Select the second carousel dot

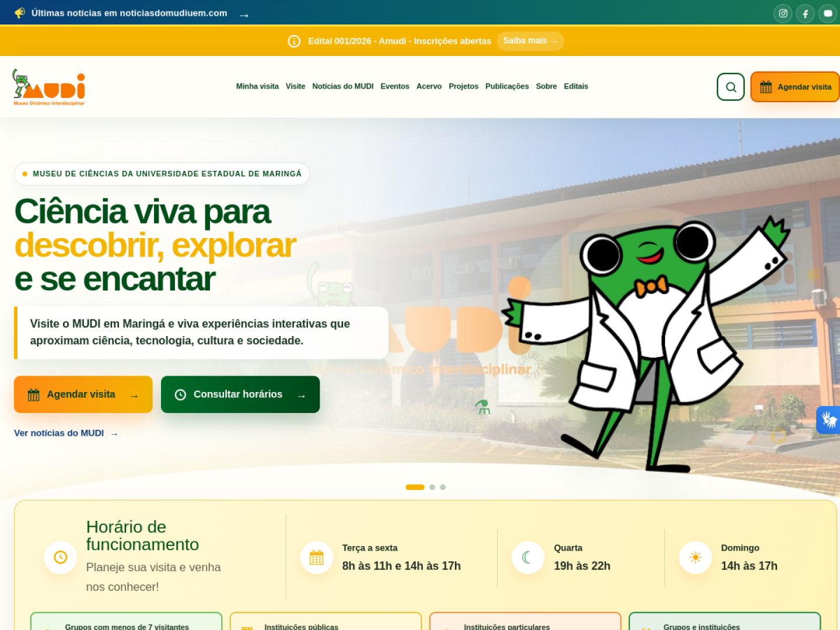(x=432, y=487)
